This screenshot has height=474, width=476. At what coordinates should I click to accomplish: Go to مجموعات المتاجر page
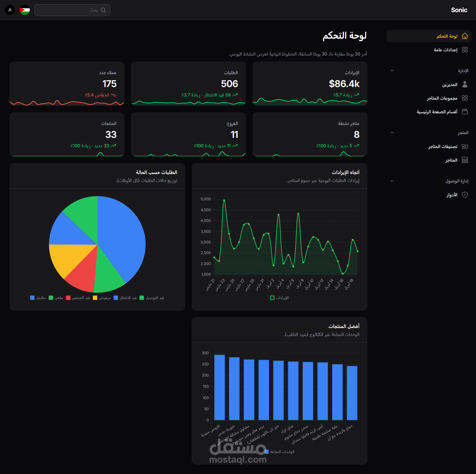coord(429,98)
